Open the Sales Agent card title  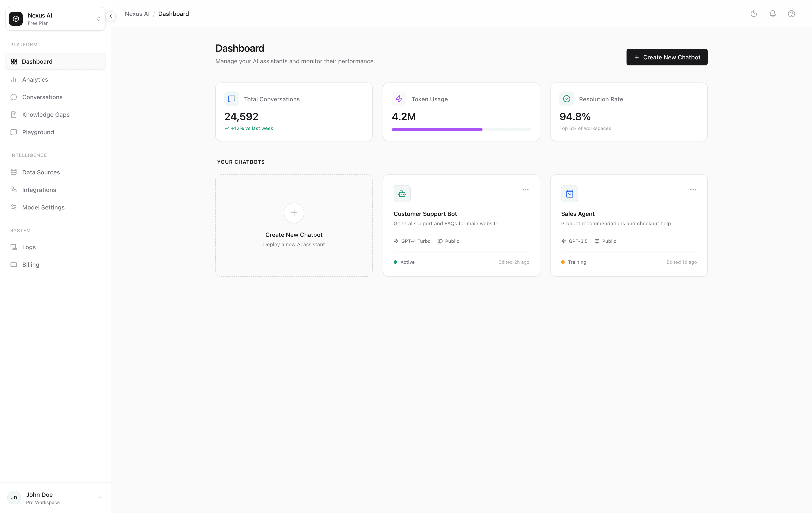578,214
